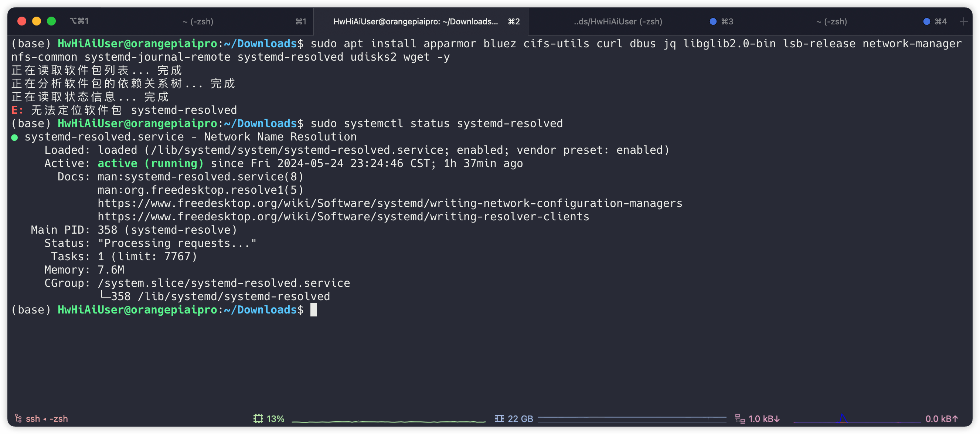Switch to the first ~ (-zsh) tab

point(198,22)
